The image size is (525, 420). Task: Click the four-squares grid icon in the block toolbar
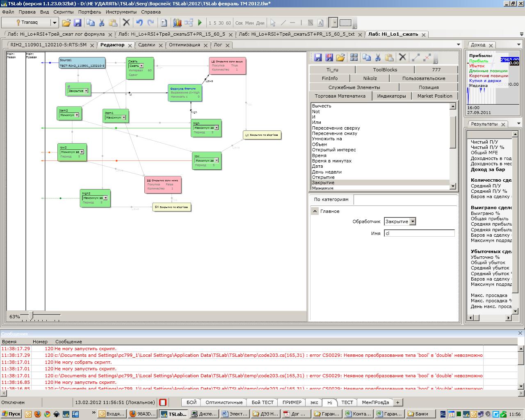(x=354, y=57)
